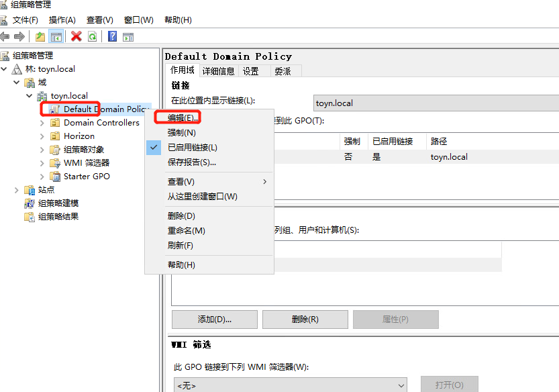Click the toyn.local domain icon in tree
Viewport: 559px width, 392px height.
coord(42,96)
